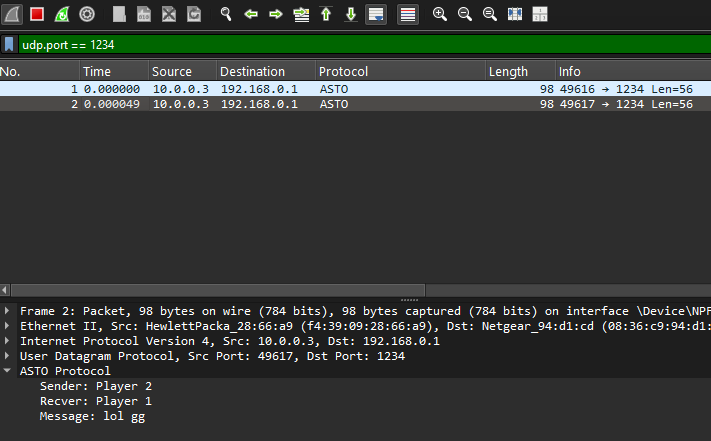Screen dimensions: 711x441
Task: Start capturing packets with shark fin icon
Action: [x=12, y=15]
